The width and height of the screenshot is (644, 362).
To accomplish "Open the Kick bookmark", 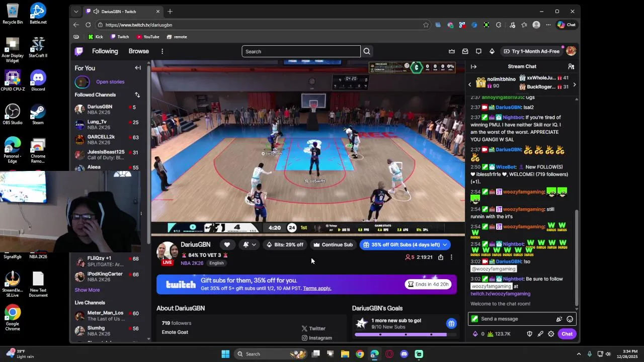I will coord(95,37).
